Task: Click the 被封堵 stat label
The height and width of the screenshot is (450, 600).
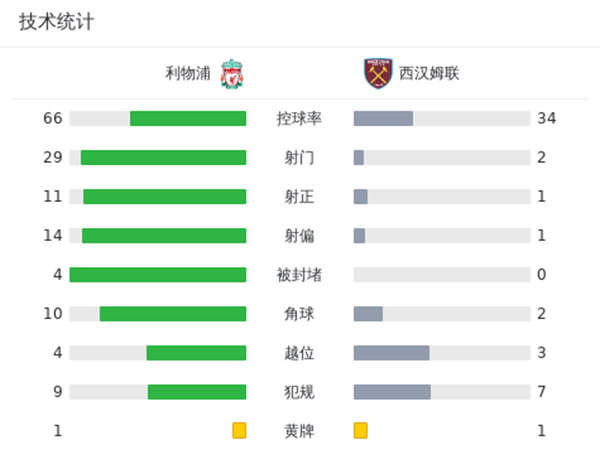Action: [299, 274]
